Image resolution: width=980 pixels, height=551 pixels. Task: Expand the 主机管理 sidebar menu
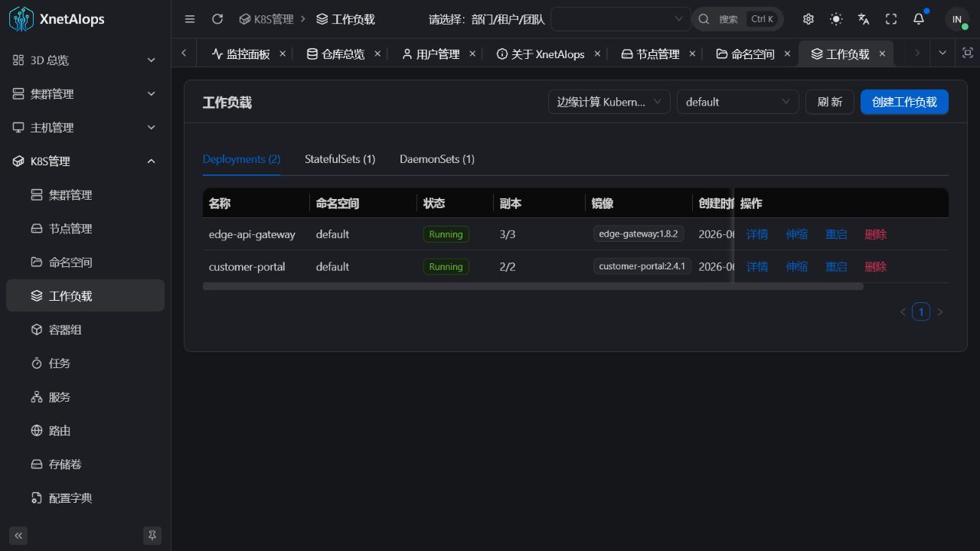(x=85, y=127)
